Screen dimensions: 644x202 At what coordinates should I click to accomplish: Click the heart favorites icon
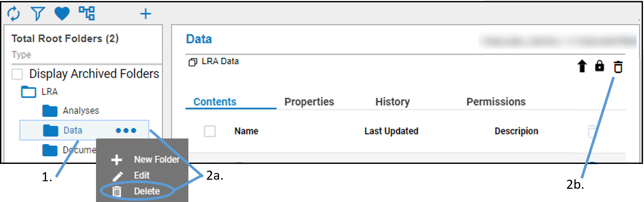point(62,13)
